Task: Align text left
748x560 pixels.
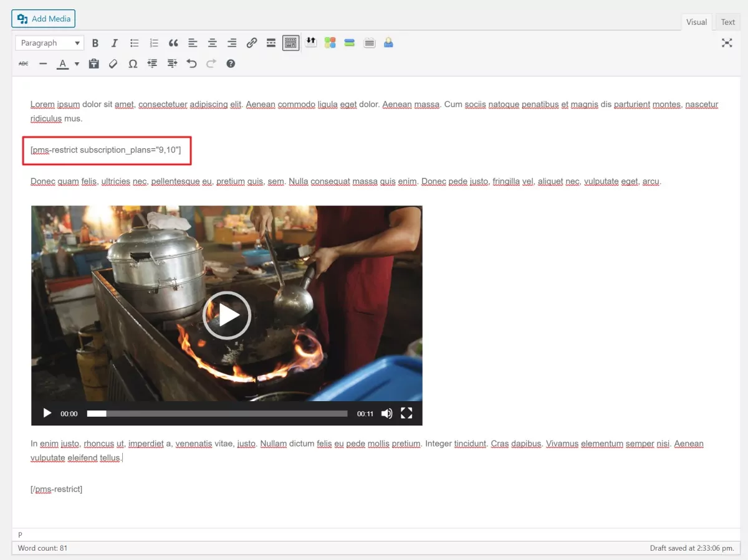Action: (x=193, y=43)
